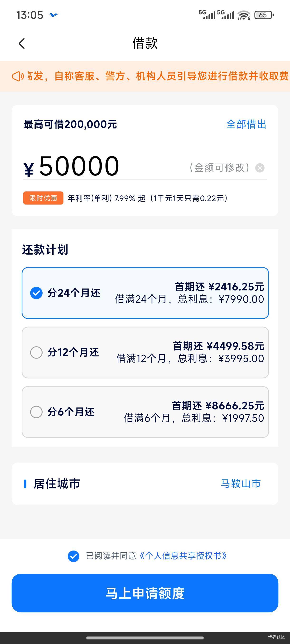Select the 分24个月还 repayment option
290x644 pixels.
click(145, 293)
